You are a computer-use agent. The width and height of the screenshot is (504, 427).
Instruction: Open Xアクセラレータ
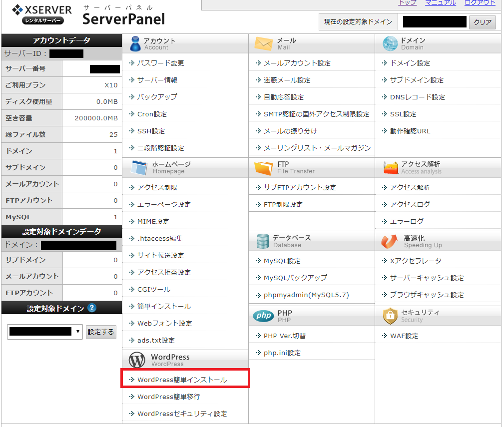(416, 261)
